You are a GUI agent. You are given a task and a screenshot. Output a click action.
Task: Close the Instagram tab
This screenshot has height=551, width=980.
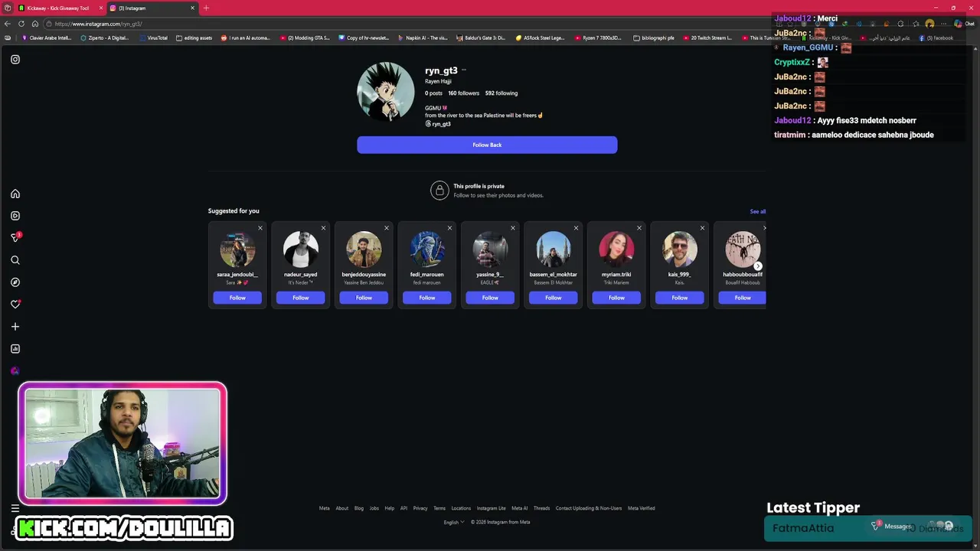pos(192,8)
